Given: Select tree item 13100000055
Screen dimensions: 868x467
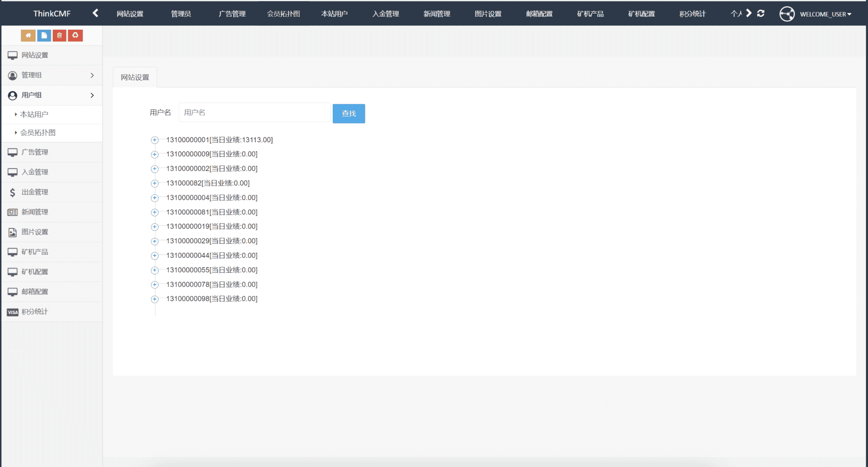Looking at the screenshot, I should (x=211, y=270).
